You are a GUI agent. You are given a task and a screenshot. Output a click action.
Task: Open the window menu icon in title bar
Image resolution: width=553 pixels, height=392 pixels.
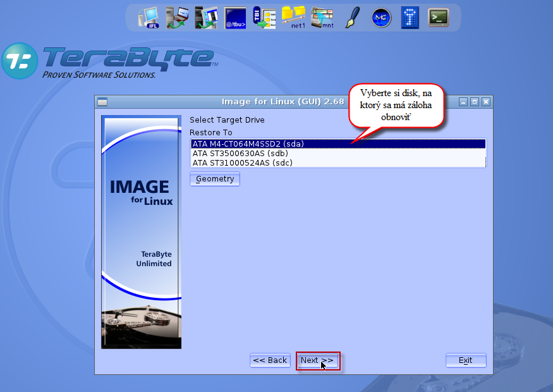point(102,102)
